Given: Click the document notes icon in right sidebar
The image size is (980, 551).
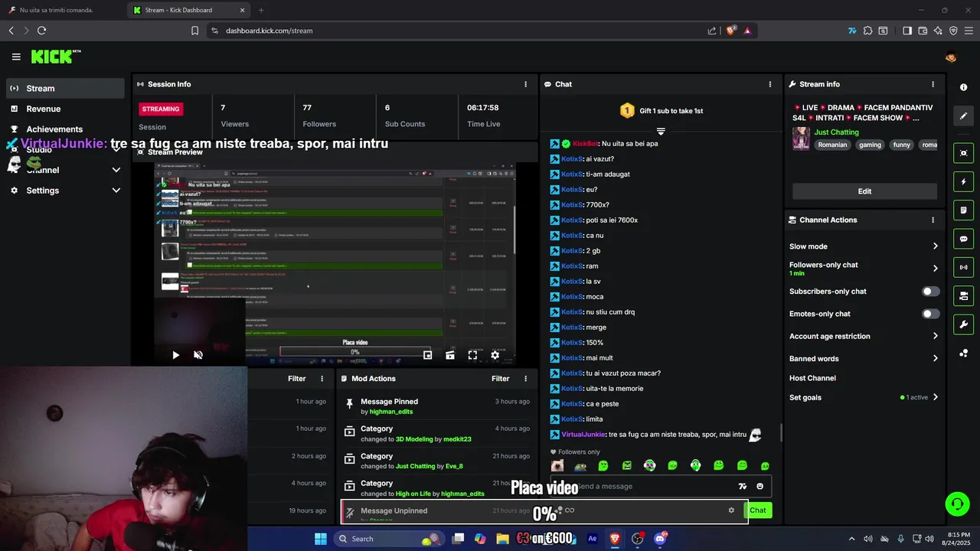Looking at the screenshot, I should click(x=963, y=210).
